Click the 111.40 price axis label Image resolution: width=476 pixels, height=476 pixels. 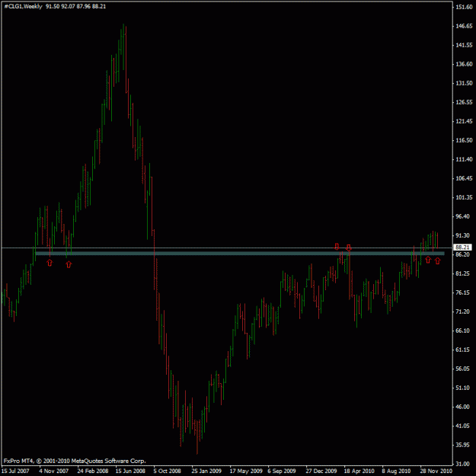464,159
